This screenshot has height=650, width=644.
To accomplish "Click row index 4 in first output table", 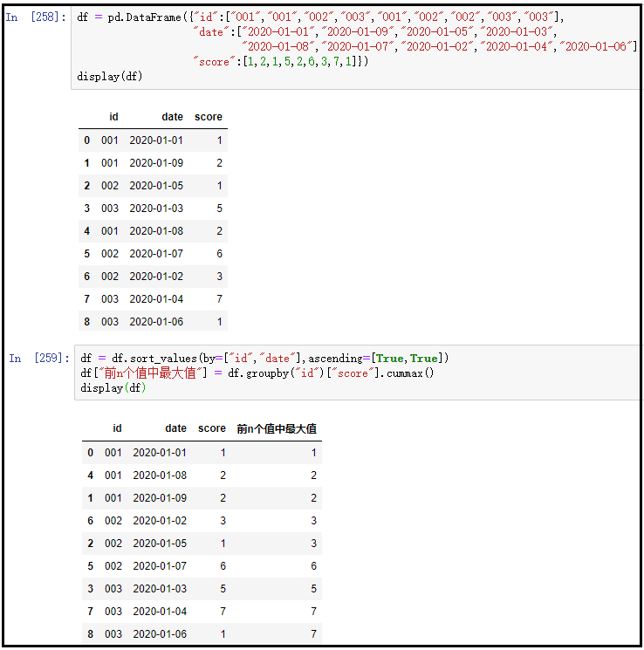I will tap(86, 231).
